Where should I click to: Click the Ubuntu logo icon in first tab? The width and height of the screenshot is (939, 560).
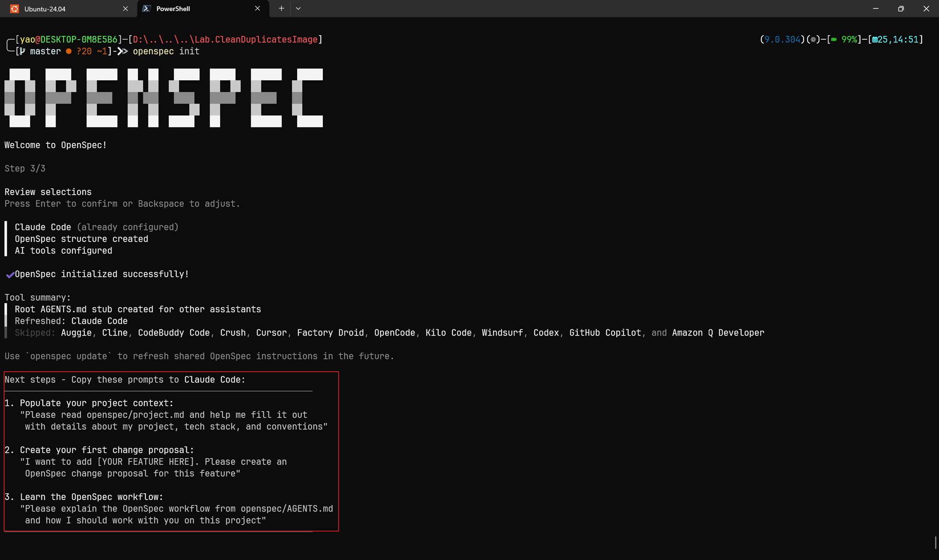click(15, 9)
